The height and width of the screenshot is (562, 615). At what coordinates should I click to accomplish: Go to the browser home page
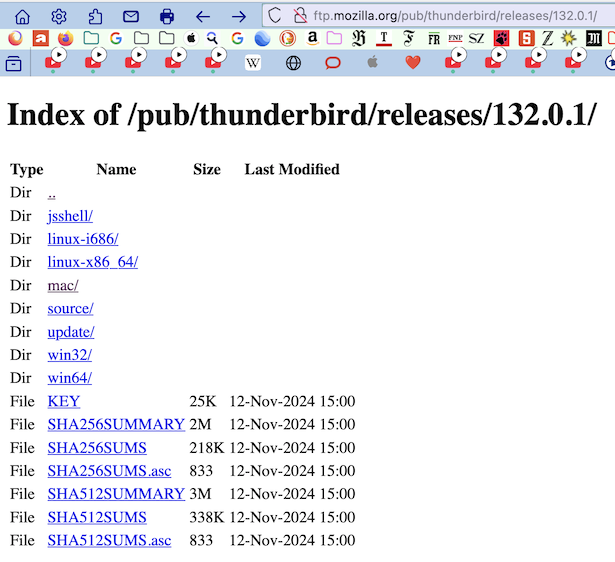(x=22, y=16)
